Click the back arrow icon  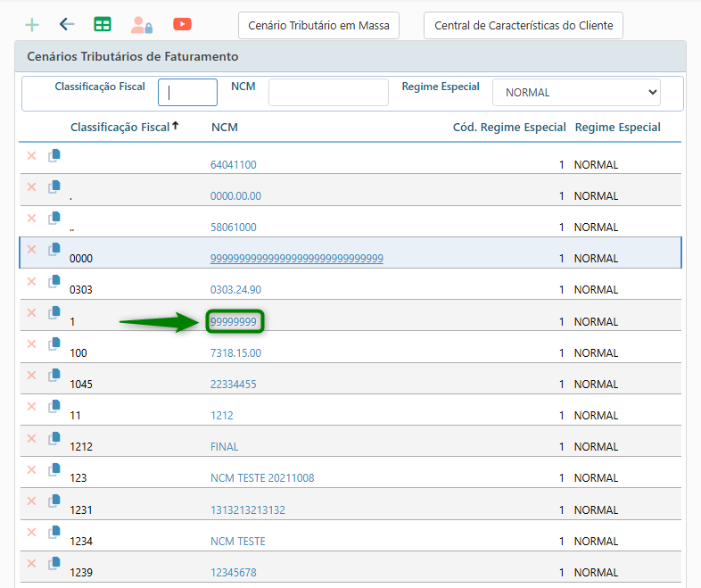click(x=67, y=25)
